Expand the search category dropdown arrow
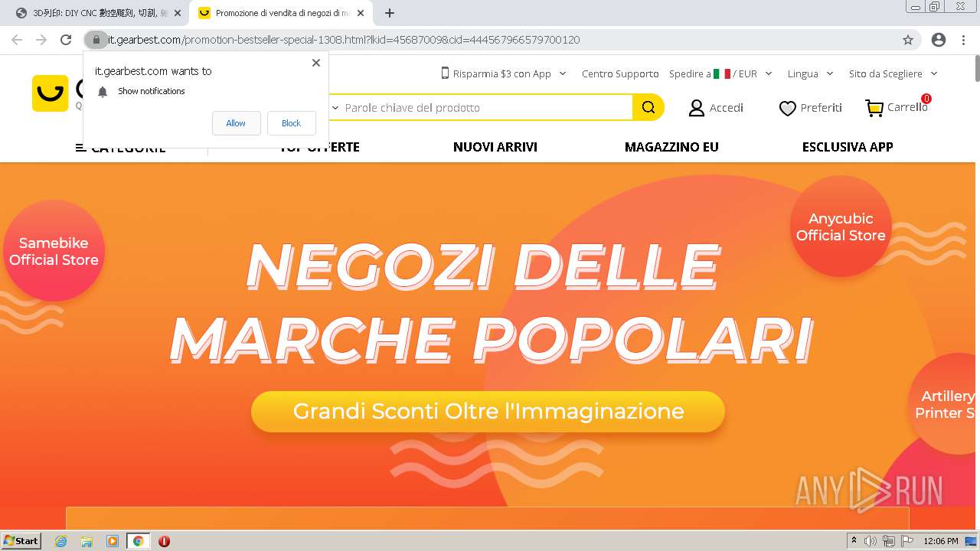This screenshot has height=551, width=980. point(335,108)
